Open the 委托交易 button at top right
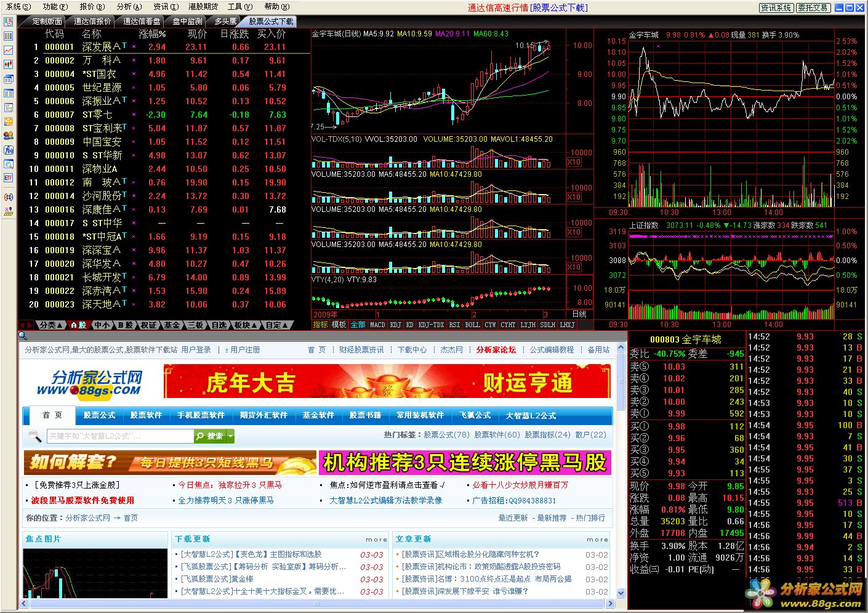This screenshot has width=868, height=613. (813, 7)
